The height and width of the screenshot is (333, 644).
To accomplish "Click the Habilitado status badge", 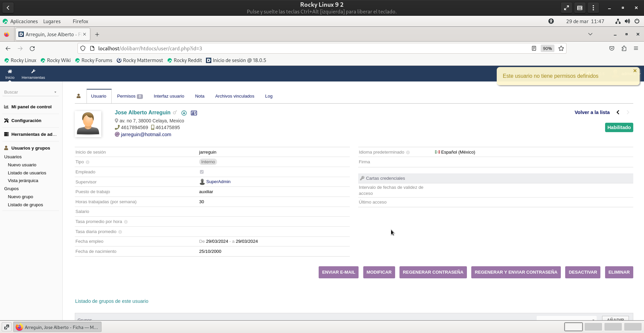I will coord(619,127).
